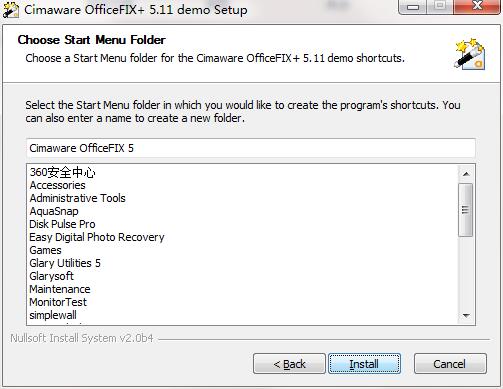Choose the Administrative Tools folder

[77, 198]
